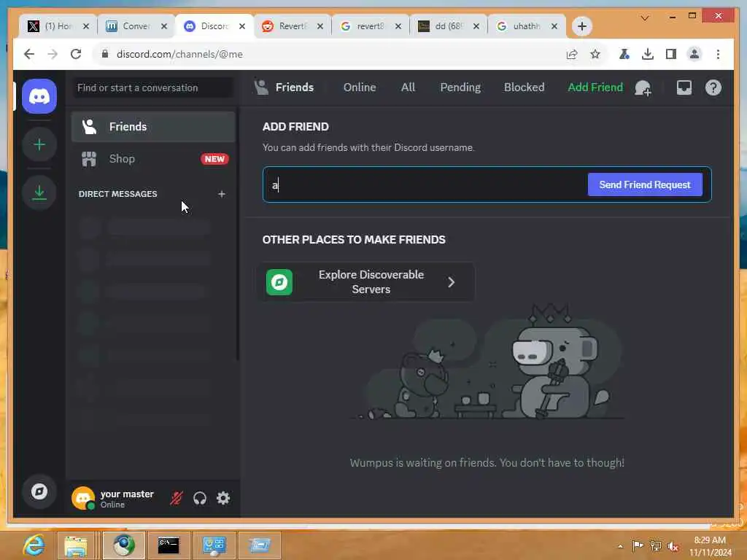Select the Friends sidebar item

[153, 127]
